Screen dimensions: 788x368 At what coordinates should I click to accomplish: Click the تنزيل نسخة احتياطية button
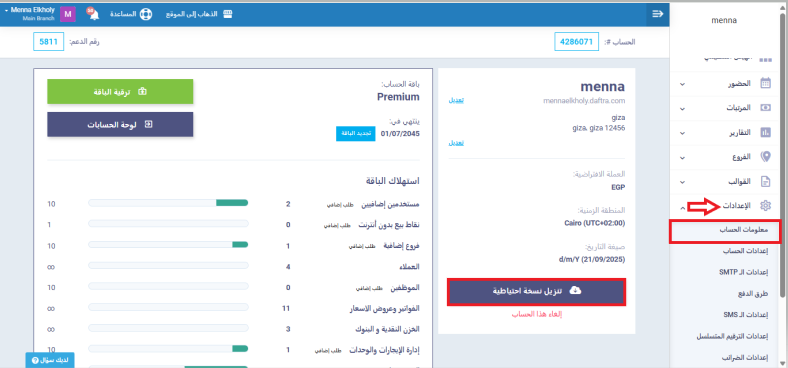(536, 292)
